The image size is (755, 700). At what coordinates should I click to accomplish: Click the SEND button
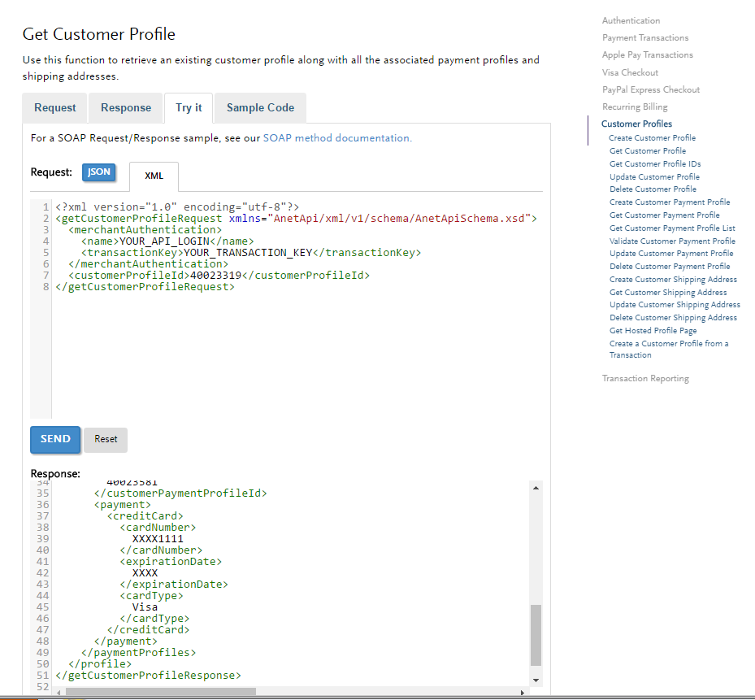tap(54, 439)
